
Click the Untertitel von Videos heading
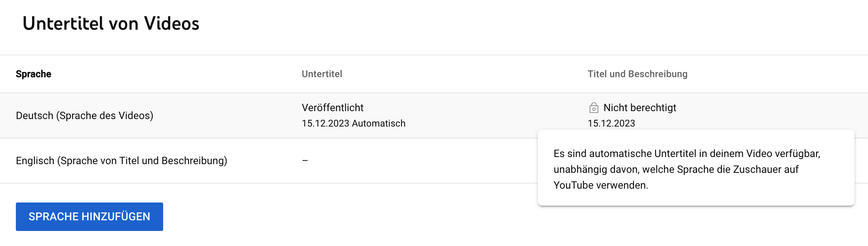click(111, 24)
